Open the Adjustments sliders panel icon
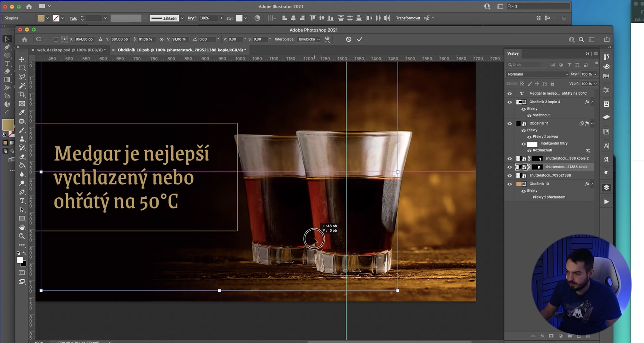This screenshot has height=343, width=644. [606, 90]
